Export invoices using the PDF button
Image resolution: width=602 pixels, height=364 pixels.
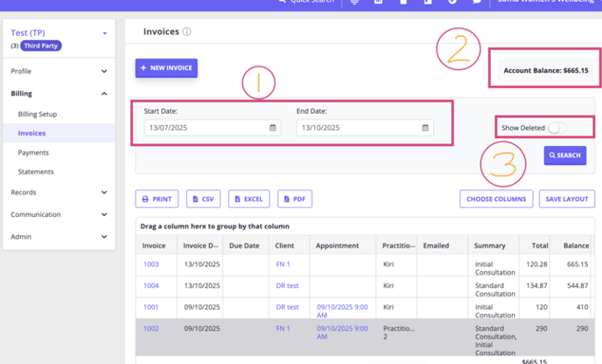tap(295, 199)
